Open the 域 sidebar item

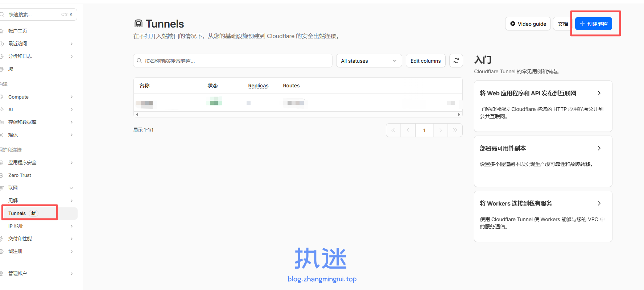[x=11, y=69]
